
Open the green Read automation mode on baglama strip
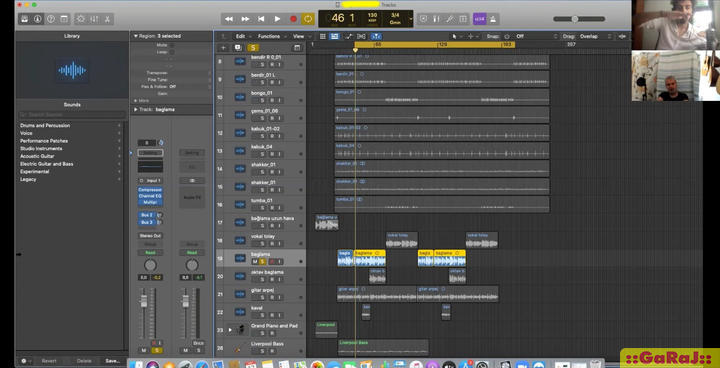[150, 253]
